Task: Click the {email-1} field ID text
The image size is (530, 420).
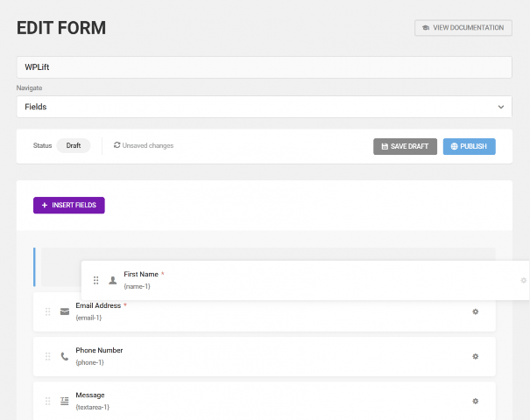Action: pos(88,318)
